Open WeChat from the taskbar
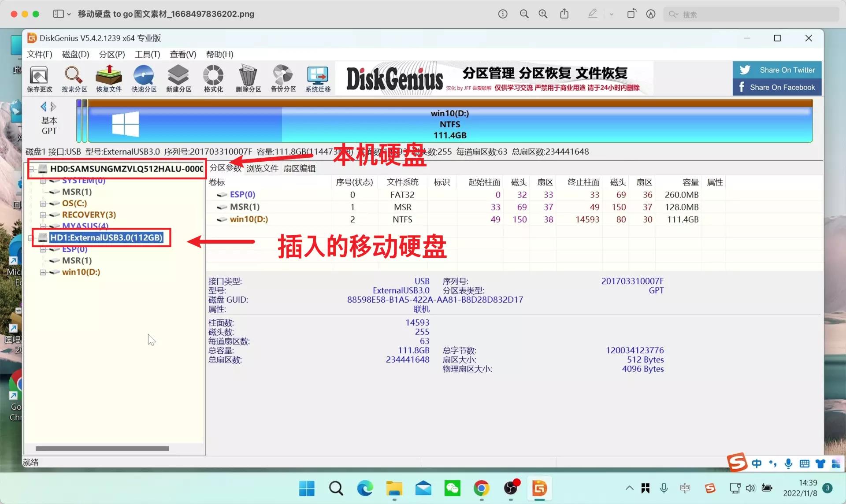 [x=453, y=488]
